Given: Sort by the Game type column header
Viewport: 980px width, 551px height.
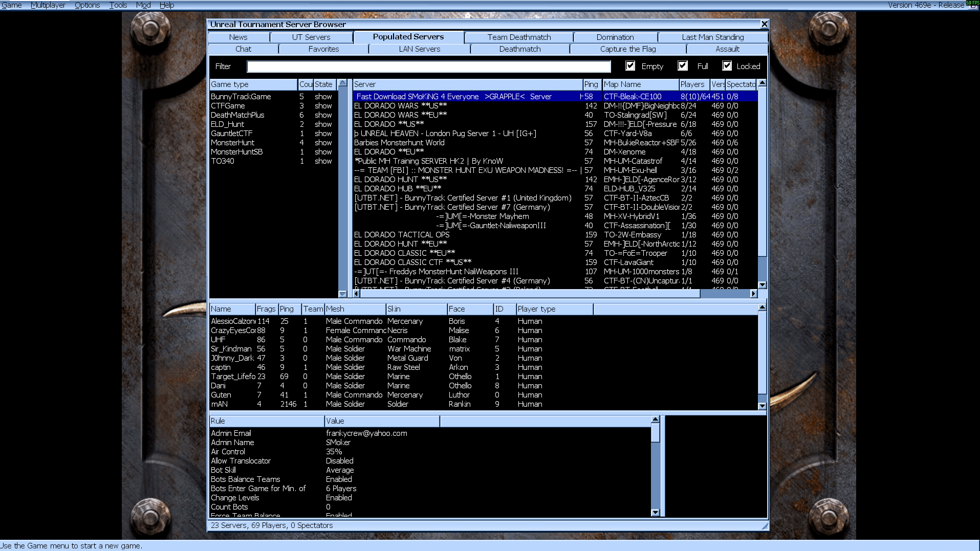Looking at the screenshot, I should coord(253,84).
